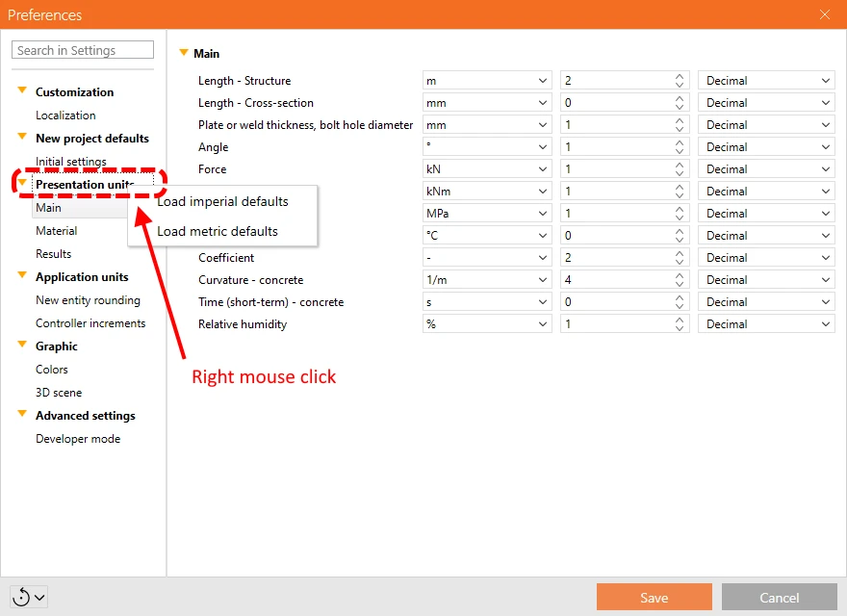Open the Angle format Decimal dropdown
The width and height of the screenshot is (847, 616).
[766, 147]
